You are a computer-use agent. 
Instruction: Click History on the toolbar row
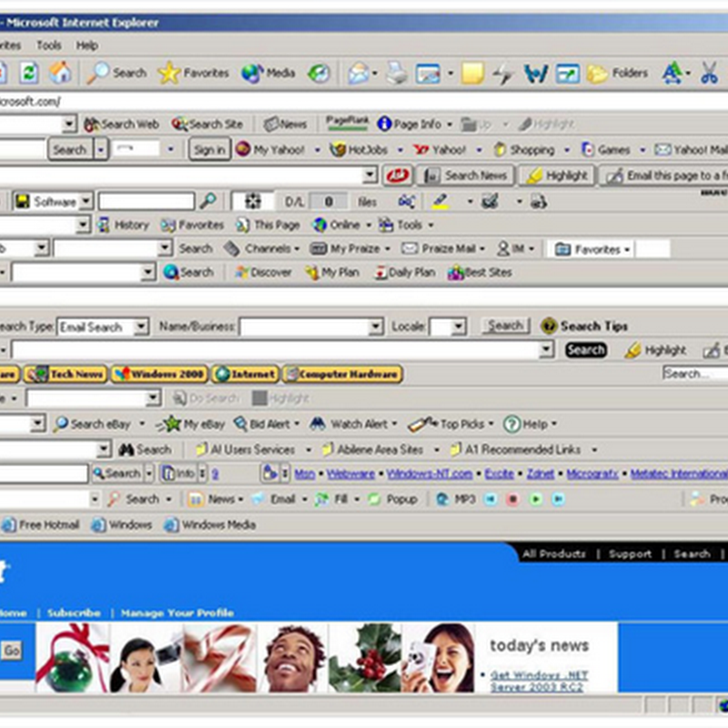click(123, 225)
